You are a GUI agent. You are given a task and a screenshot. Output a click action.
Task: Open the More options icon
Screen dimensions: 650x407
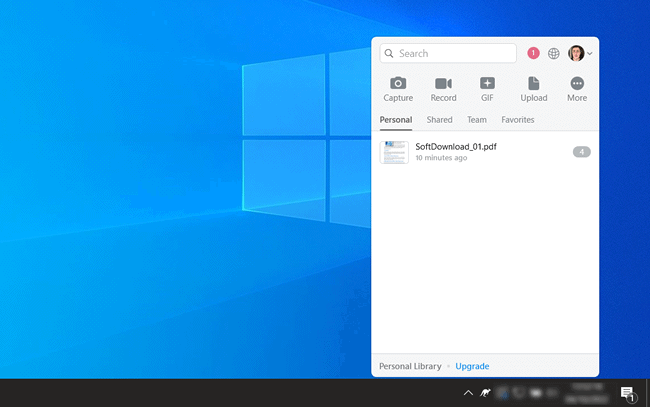coord(577,84)
